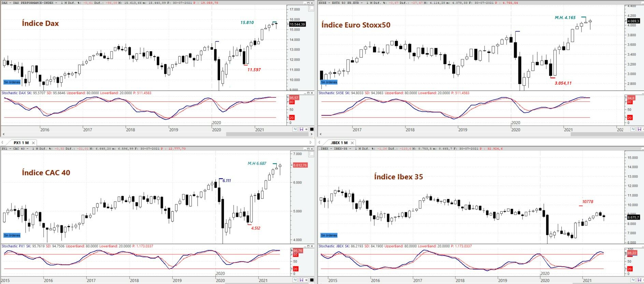Open the black color square in the CAC 40 window
Image resolution: width=644 pixels, height=284 pixels.
coord(312,280)
